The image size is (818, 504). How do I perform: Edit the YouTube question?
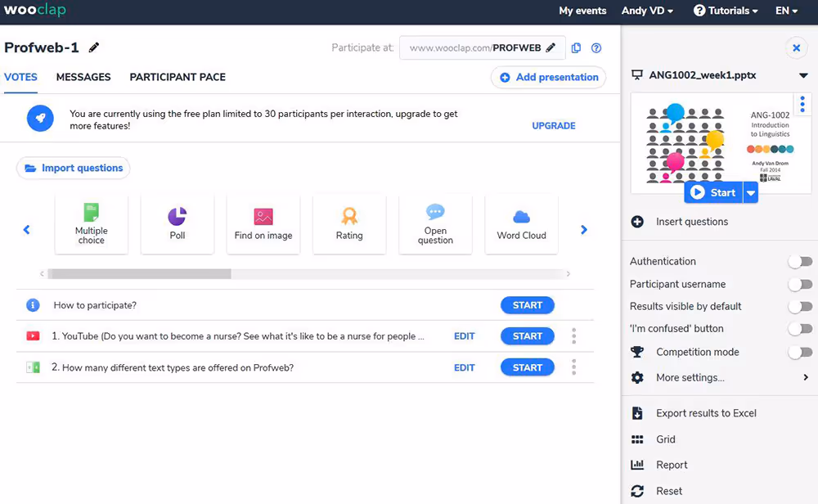[465, 336]
